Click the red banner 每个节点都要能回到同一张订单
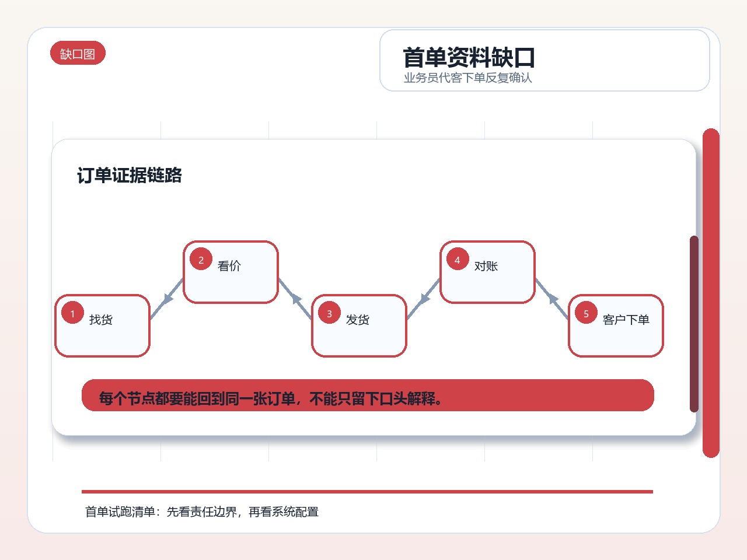The width and height of the screenshot is (747, 560). pos(368,395)
